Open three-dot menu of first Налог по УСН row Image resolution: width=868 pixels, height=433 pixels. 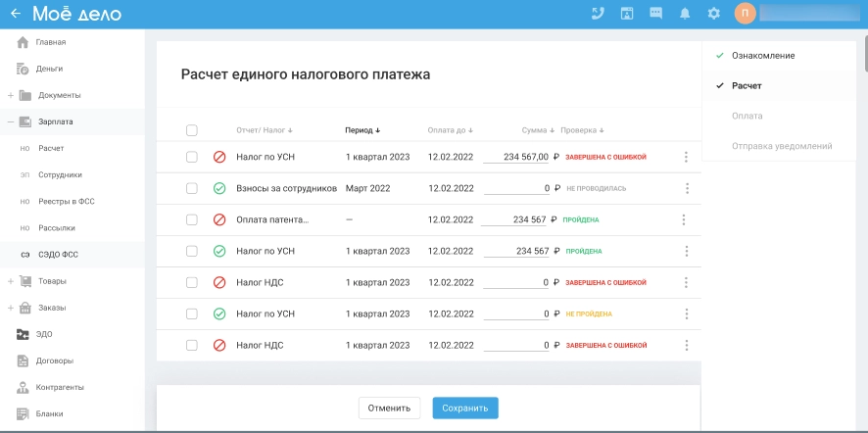pyautogui.click(x=686, y=158)
